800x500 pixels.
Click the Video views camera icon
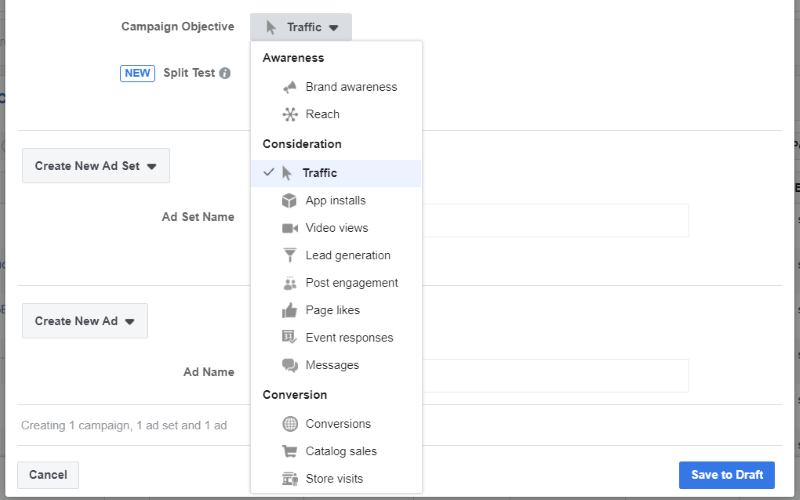(290, 228)
